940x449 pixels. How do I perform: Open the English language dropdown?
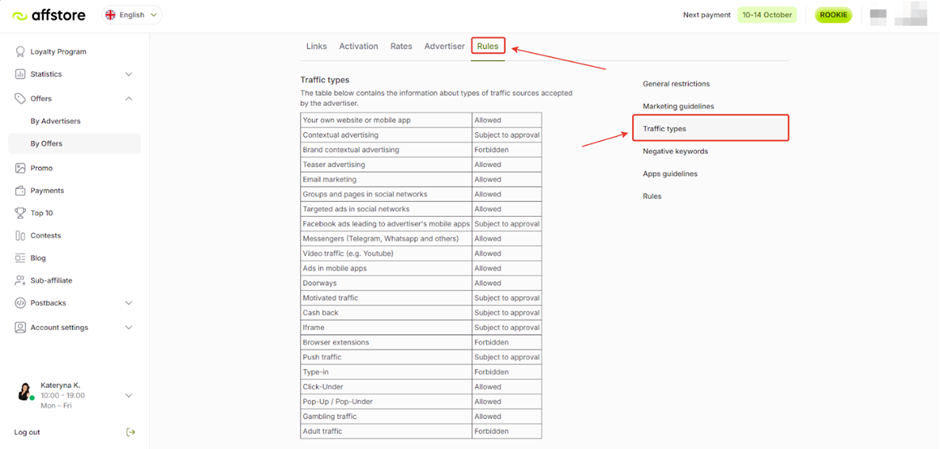132,15
